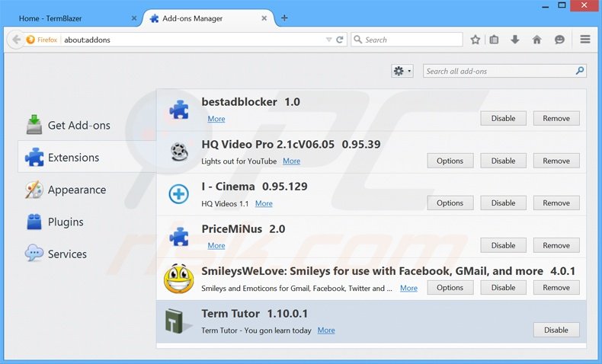
Task: Bookmark this page with the star icon
Action: pyautogui.click(x=476, y=40)
